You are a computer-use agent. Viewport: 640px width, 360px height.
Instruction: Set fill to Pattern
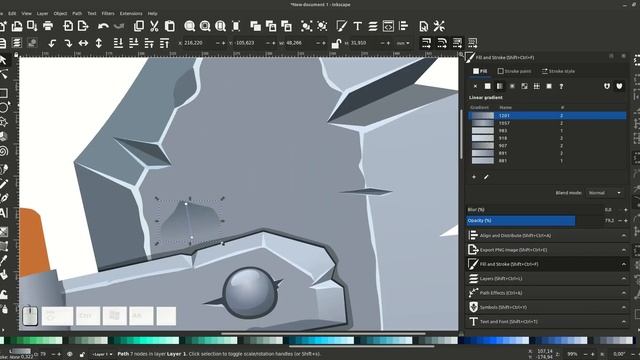click(537, 86)
